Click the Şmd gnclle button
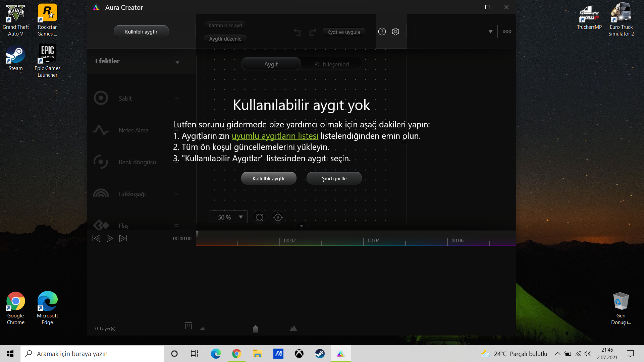The height and width of the screenshot is (362, 644). 334,178
